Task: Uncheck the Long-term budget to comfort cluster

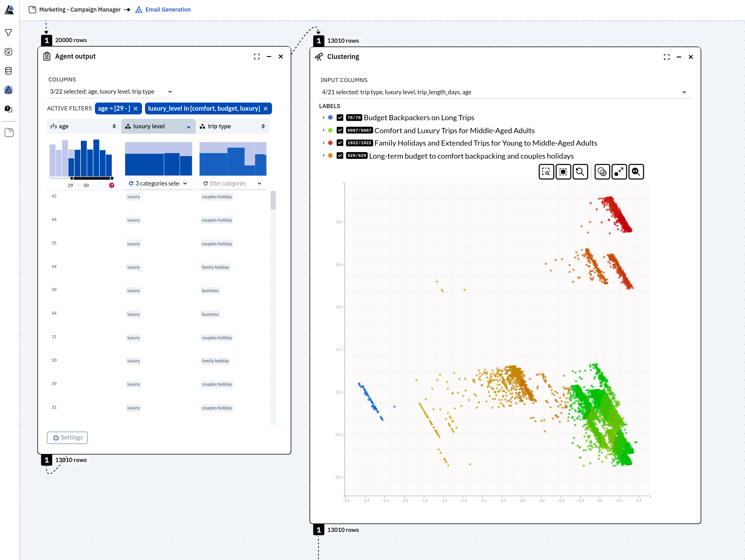Action: point(340,155)
